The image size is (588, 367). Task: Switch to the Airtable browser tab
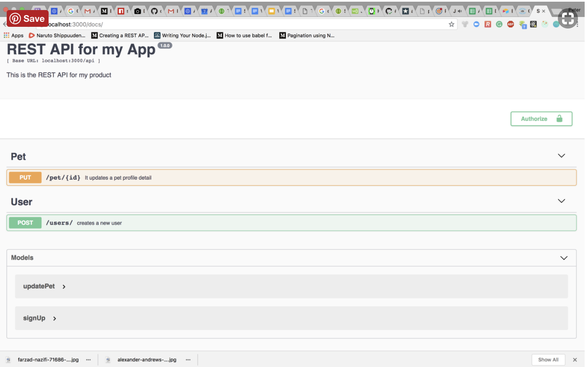pyautogui.click(x=505, y=11)
